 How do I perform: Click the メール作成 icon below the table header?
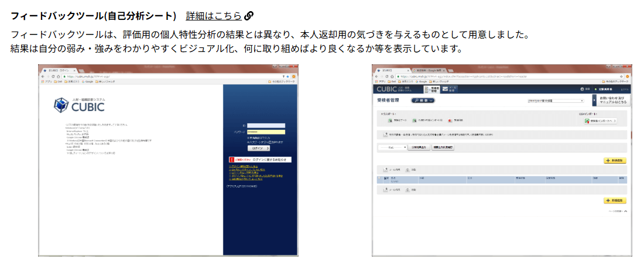click(385, 189)
